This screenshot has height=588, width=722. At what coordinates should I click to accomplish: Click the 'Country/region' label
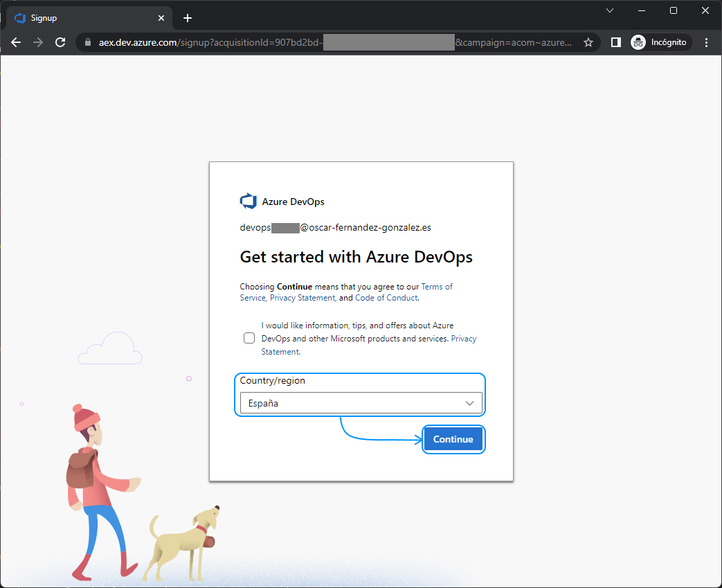coord(272,381)
